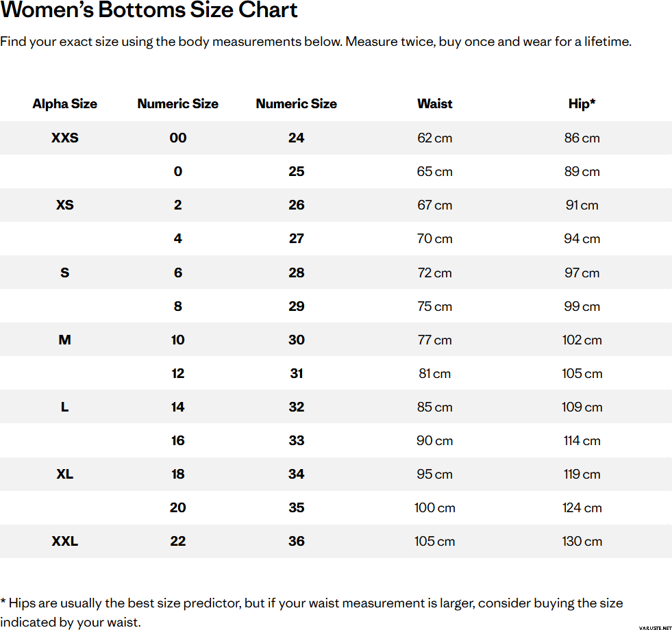Click the Alpha Size column header
672x630 pixels.
pyautogui.click(x=64, y=104)
